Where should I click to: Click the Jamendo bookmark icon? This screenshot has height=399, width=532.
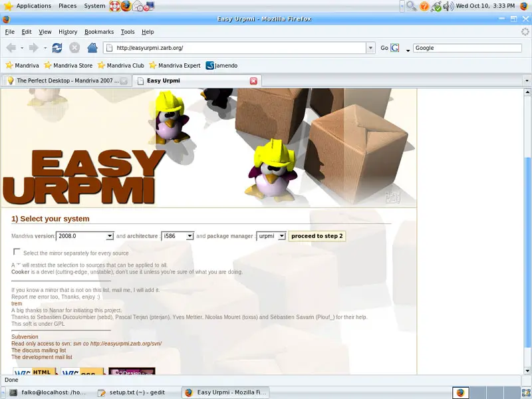tap(210, 65)
